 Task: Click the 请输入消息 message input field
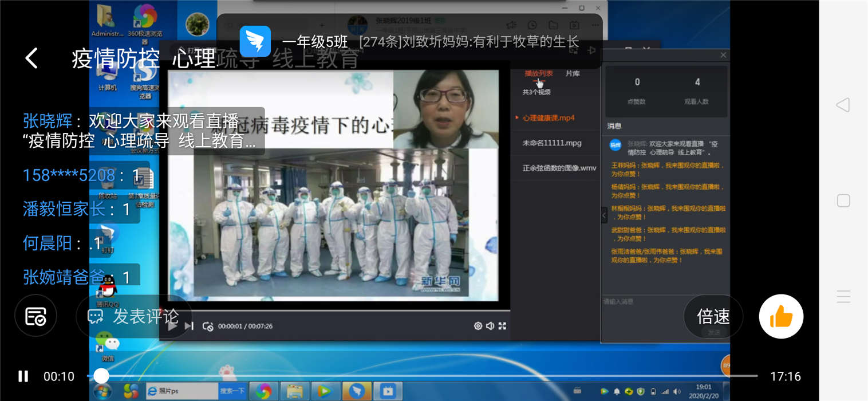[x=664, y=310]
